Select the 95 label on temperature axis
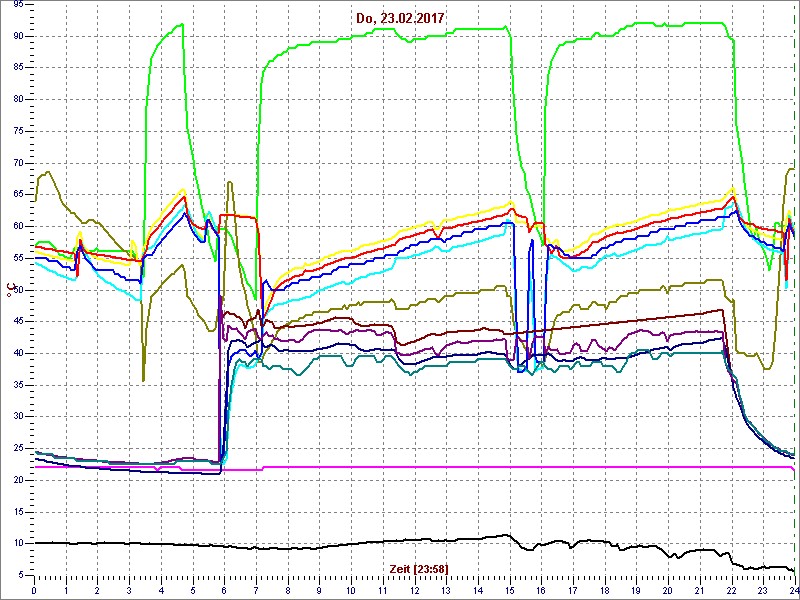The image size is (800, 600). coord(17,4)
